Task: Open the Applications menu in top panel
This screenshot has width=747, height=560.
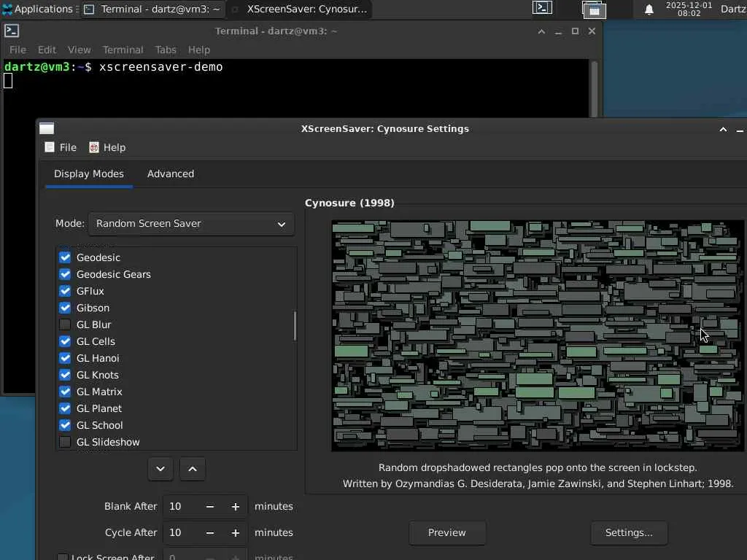Action: pos(38,9)
